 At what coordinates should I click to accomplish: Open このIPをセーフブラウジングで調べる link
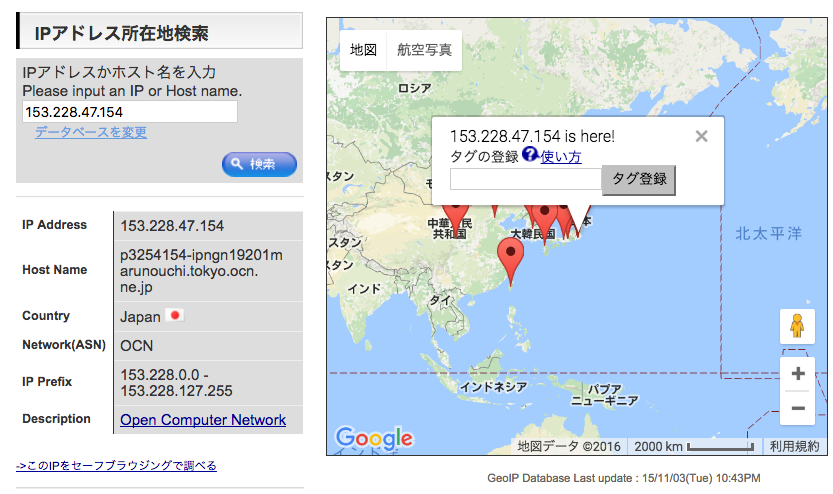point(116,466)
